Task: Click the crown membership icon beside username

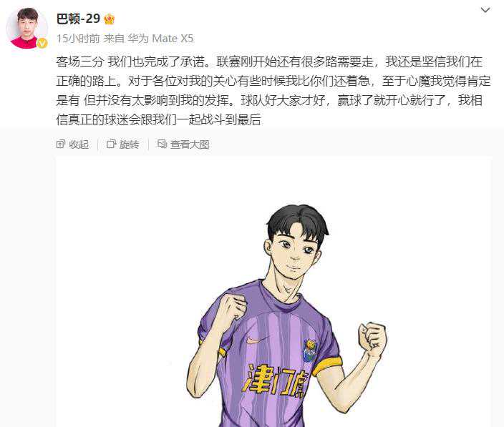Action: [x=109, y=19]
